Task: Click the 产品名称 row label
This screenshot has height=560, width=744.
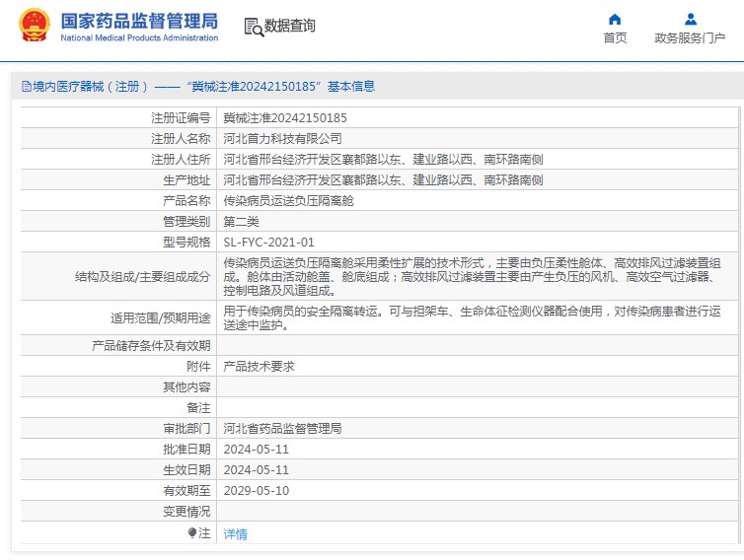Action: 186,201
